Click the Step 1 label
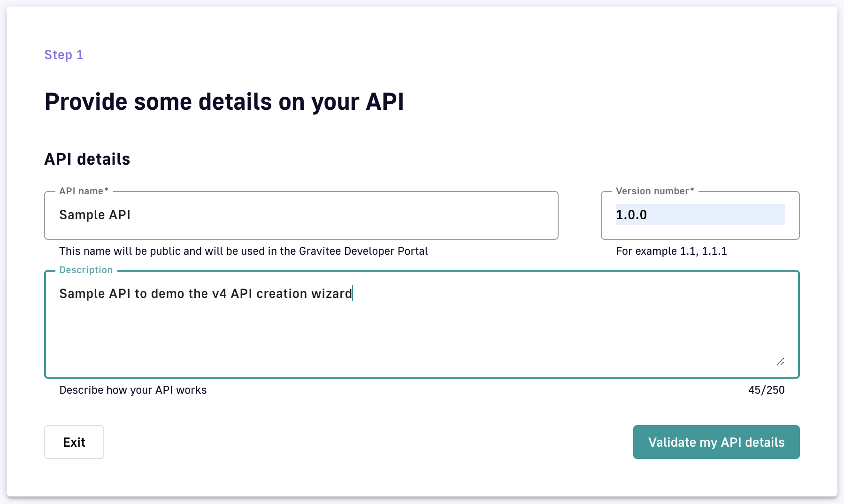The width and height of the screenshot is (844, 504). 64,55
